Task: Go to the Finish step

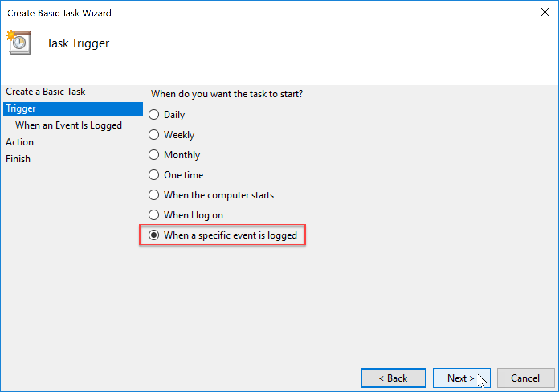Action: point(18,159)
